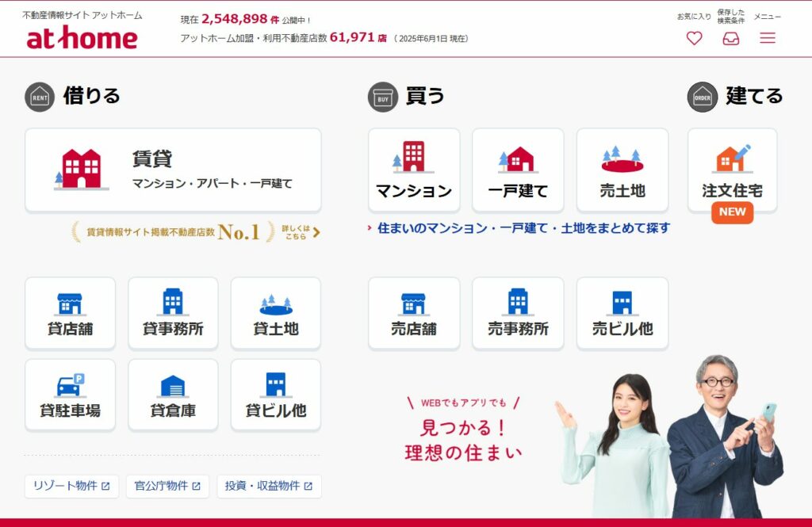Choose the 貸土地 land rental tile
This screenshot has width=812, height=527.
click(x=275, y=313)
